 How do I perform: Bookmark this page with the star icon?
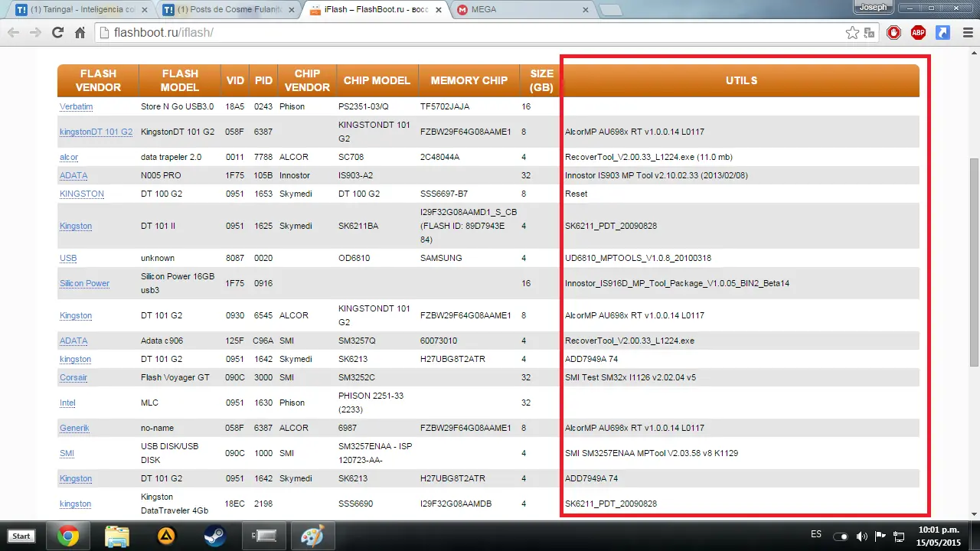[852, 33]
